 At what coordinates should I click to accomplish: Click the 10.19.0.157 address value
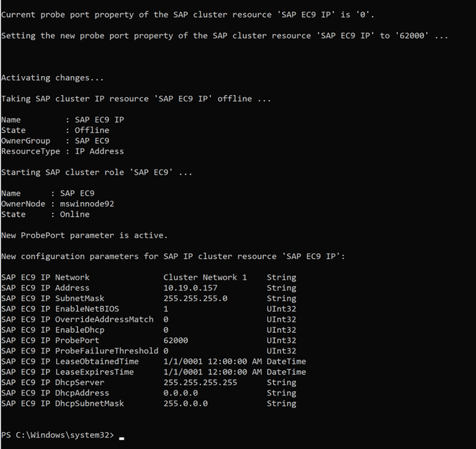click(190, 288)
